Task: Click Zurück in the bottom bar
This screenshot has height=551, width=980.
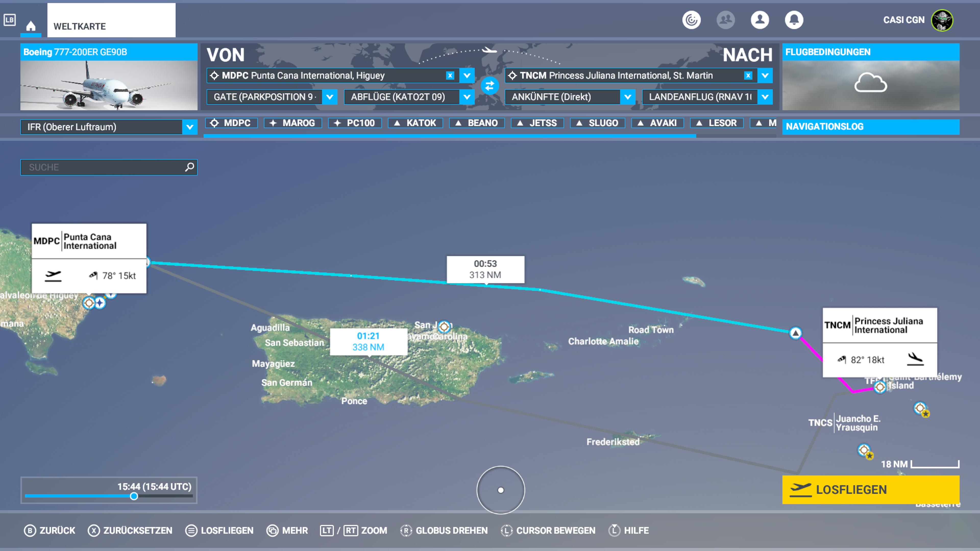Action: coord(50,530)
